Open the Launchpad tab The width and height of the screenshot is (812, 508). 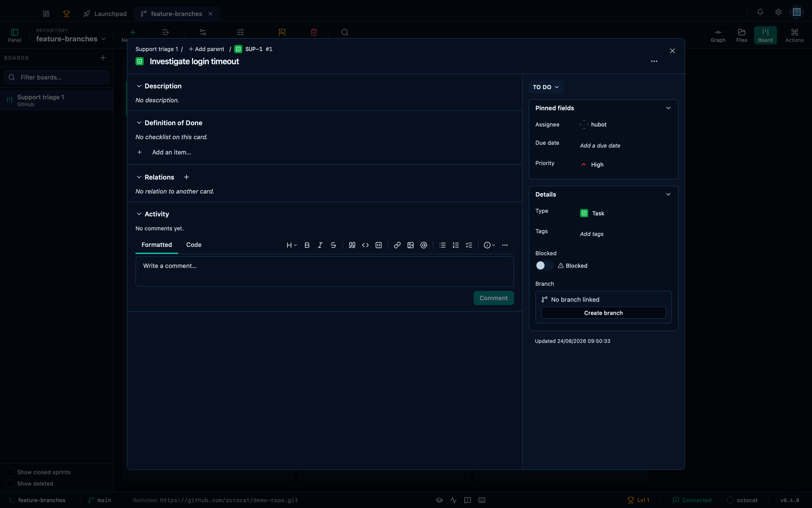point(105,14)
